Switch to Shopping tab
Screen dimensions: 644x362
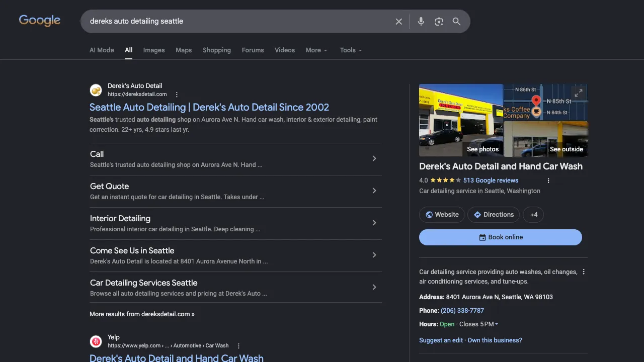tap(217, 50)
